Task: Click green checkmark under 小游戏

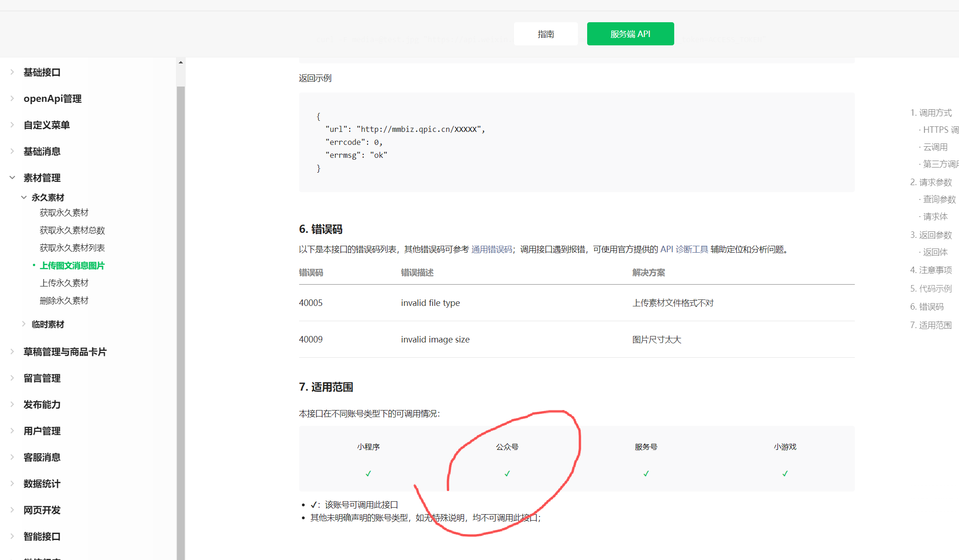Action: (785, 473)
